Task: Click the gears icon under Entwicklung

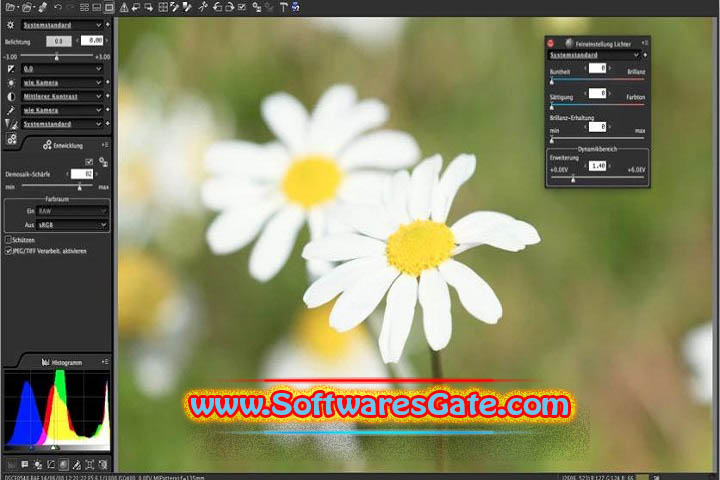Action: (x=103, y=162)
